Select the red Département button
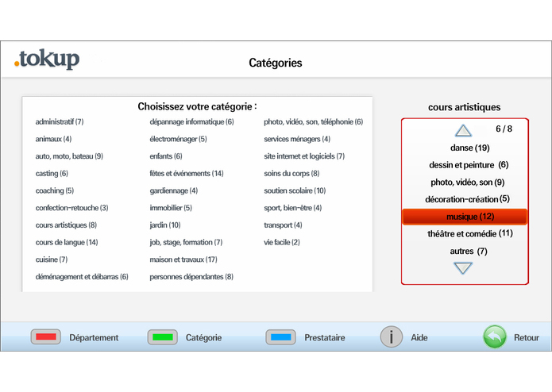 pos(46,336)
